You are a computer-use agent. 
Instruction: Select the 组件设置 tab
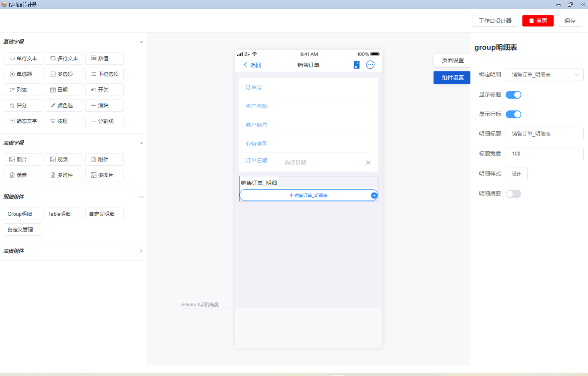pyautogui.click(x=452, y=78)
